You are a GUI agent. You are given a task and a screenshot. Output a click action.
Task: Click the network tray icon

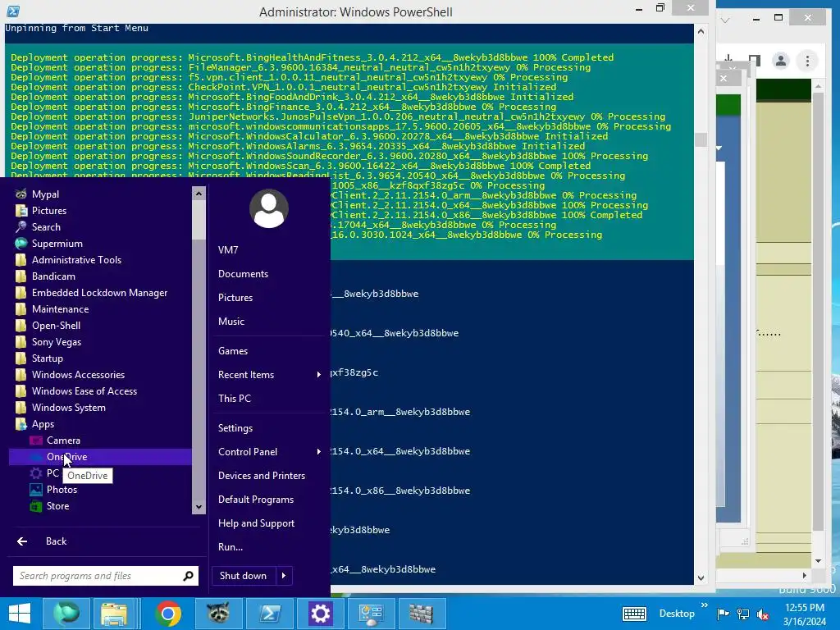click(x=743, y=614)
